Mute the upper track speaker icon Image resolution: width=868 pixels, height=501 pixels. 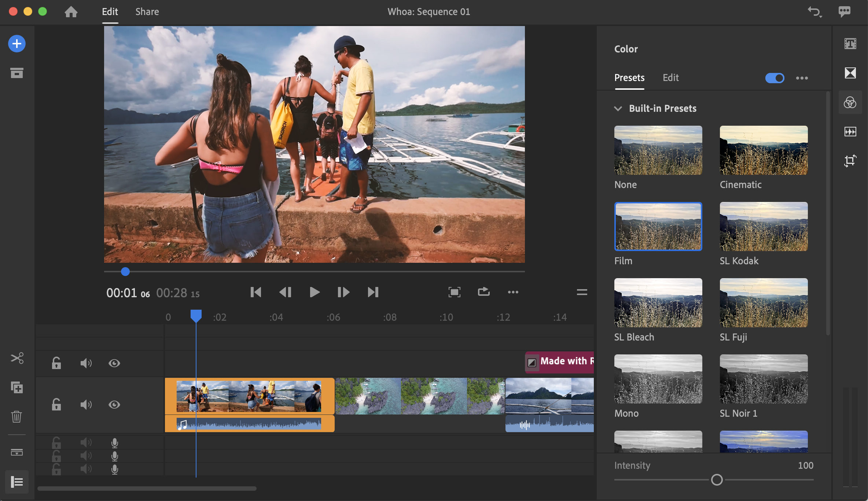pyautogui.click(x=86, y=363)
